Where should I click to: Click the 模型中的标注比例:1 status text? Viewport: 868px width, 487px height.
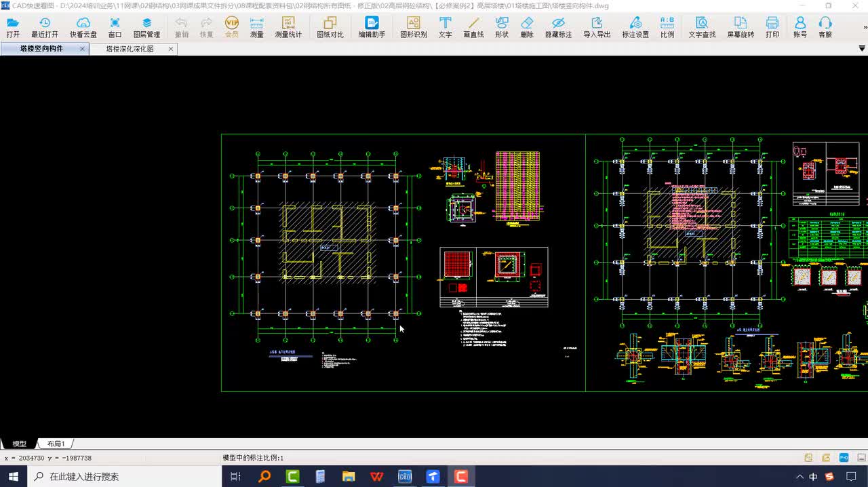coord(253,459)
